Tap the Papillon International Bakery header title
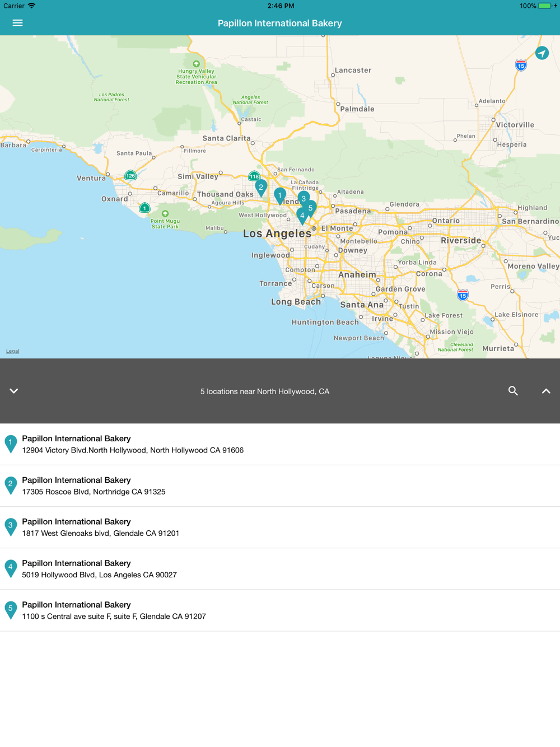The width and height of the screenshot is (560, 747). point(280,23)
